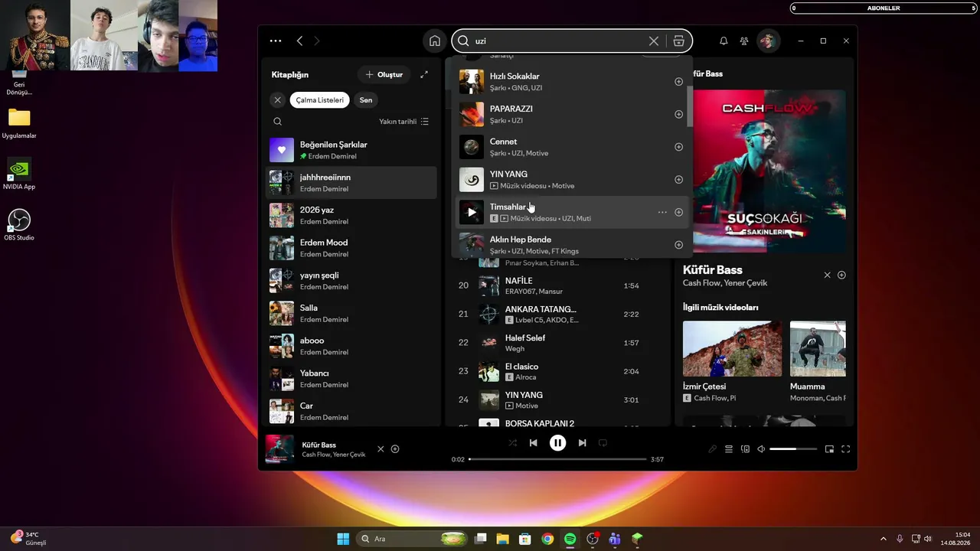This screenshot has height=551, width=980.
Task: Add YIN YANG search result to library
Action: tap(678, 180)
